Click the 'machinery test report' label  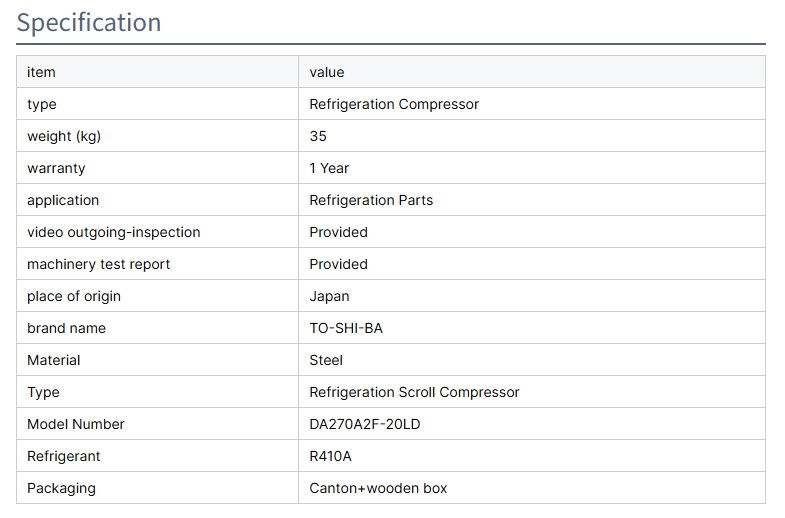(x=98, y=264)
